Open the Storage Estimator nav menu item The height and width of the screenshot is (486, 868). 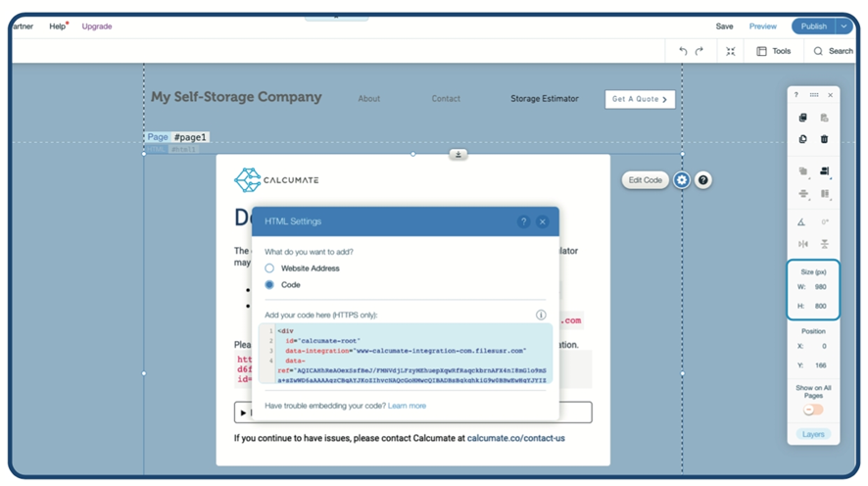point(544,99)
